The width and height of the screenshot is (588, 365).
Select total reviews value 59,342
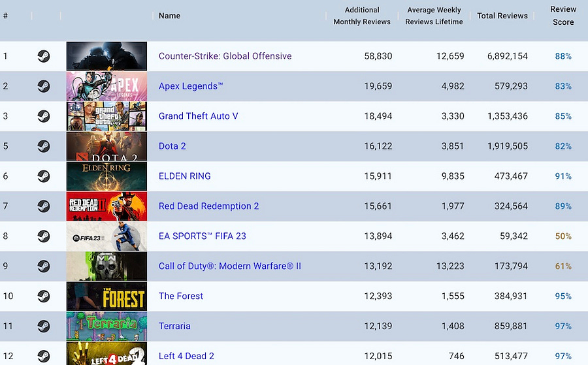(514, 236)
